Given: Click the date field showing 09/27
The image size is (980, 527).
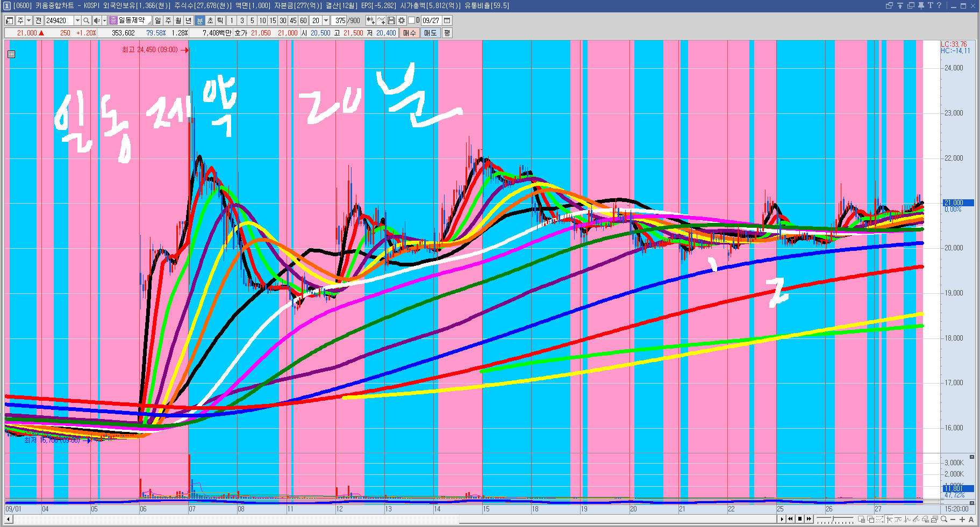Looking at the screenshot, I should click(x=431, y=20).
